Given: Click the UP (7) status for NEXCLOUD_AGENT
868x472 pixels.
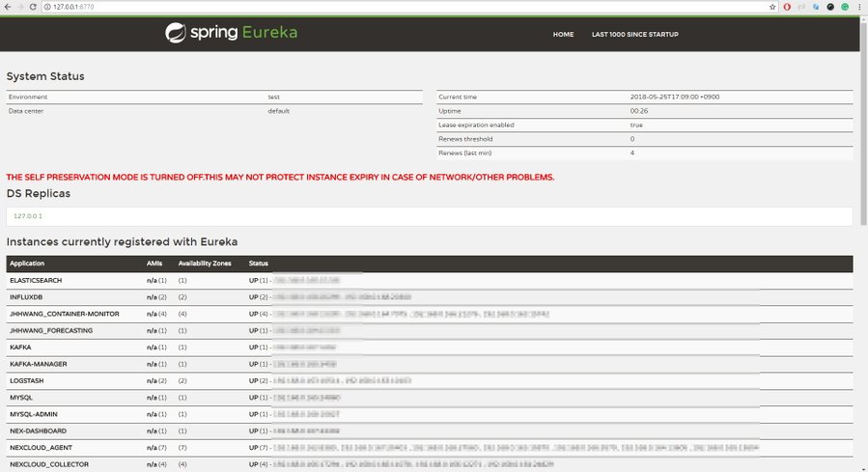Looking at the screenshot, I should (258, 448).
